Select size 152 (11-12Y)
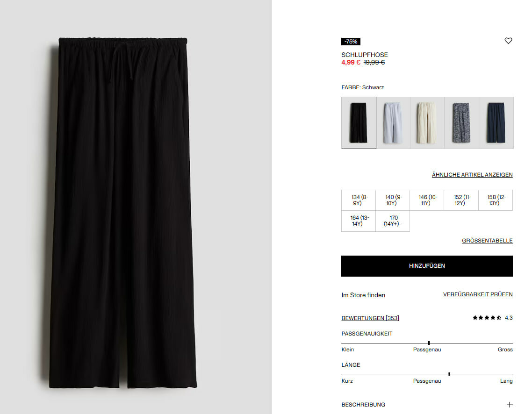The width and height of the screenshot is (532, 414). pyautogui.click(x=461, y=200)
